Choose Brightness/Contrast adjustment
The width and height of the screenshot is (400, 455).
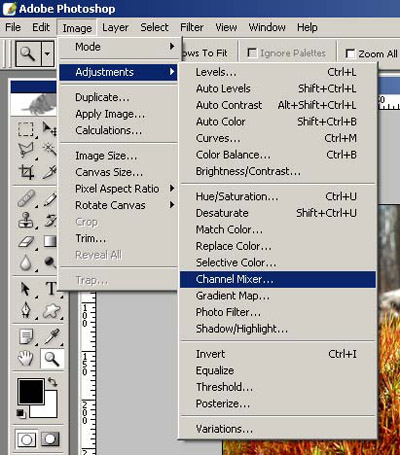pos(277,171)
